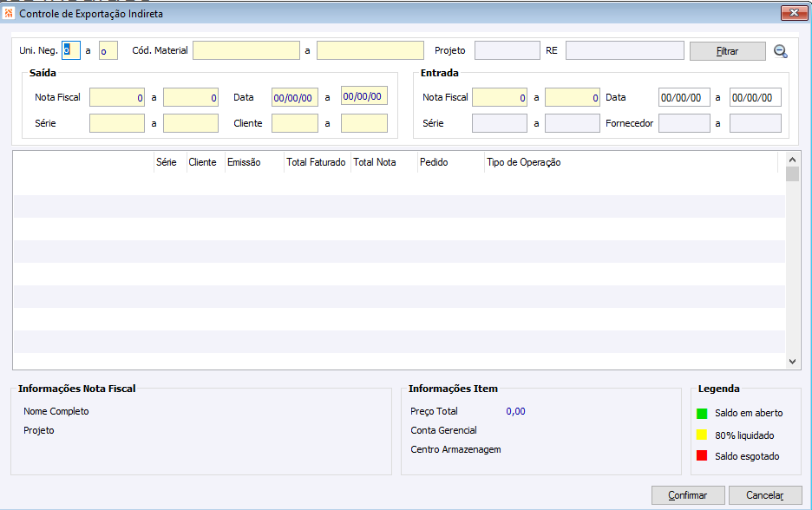Viewport: 812px width, 510px height.
Task: Click Saída Série start field
Action: pos(117,123)
